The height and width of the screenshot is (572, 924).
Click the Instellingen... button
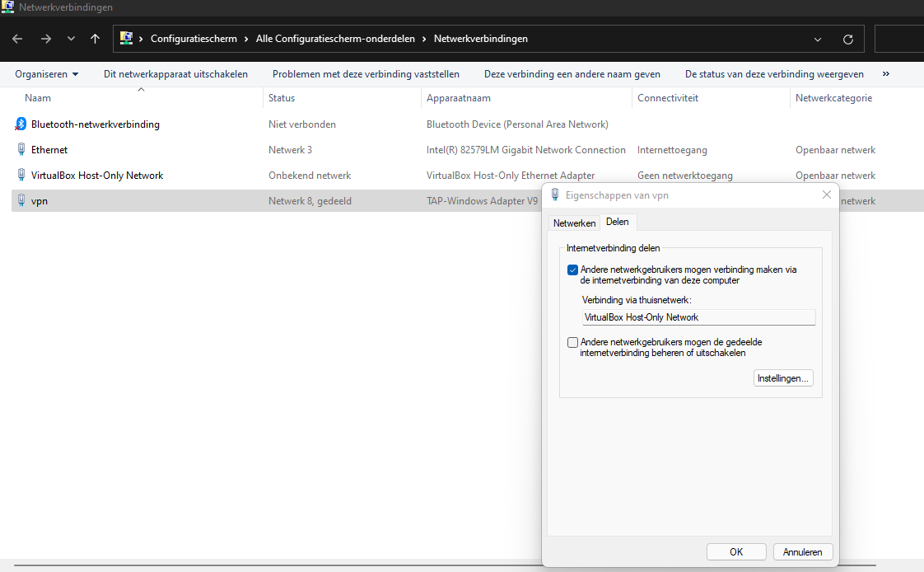click(x=783, y=378)
